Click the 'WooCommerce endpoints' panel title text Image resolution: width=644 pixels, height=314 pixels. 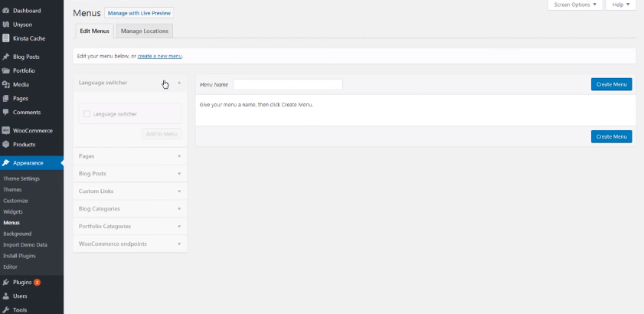tap(113, 244)
